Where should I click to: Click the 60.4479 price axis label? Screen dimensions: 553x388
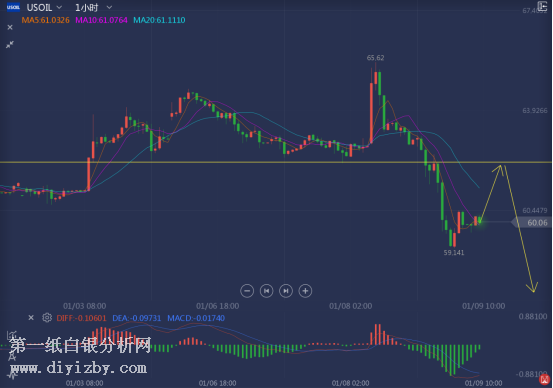point(535,211)
